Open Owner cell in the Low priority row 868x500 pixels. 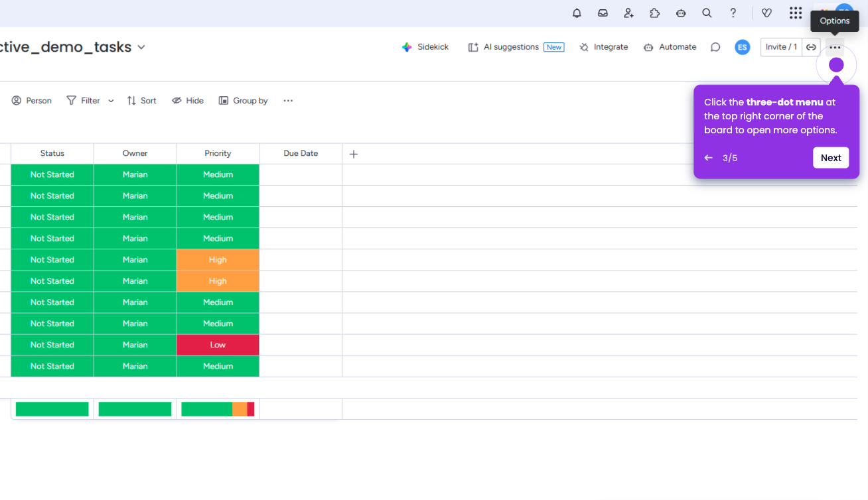[x=135, y=345]
